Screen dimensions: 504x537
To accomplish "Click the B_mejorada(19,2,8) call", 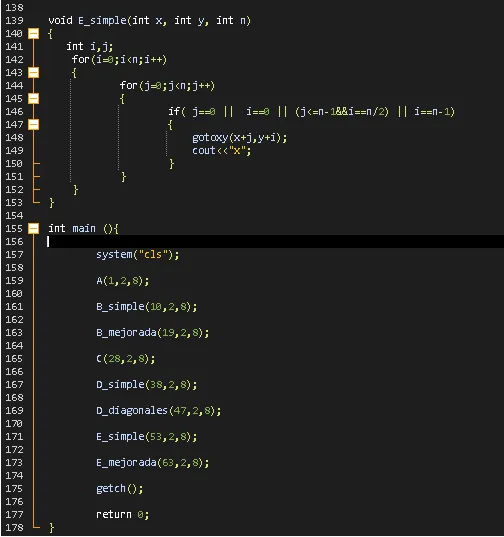I will (x=153, y=333).
